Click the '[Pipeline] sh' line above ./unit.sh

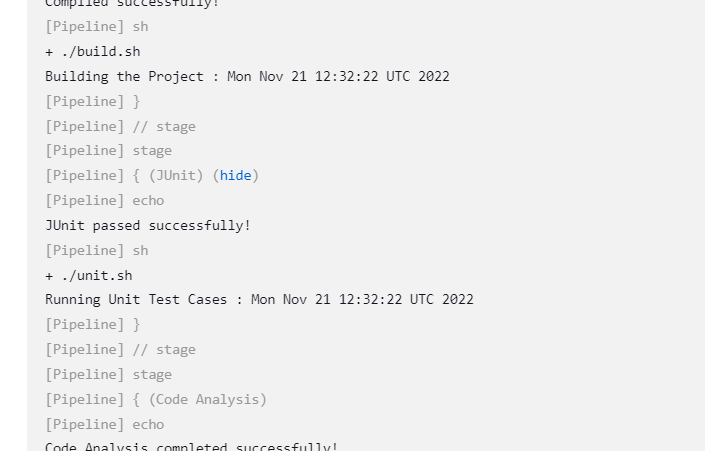pos(97,250)
